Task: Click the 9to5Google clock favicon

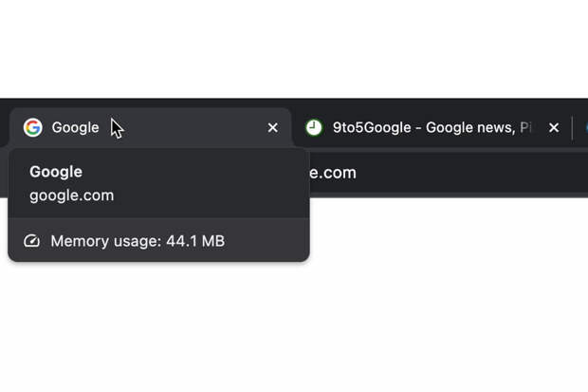Action: click(x=314, y=127)
